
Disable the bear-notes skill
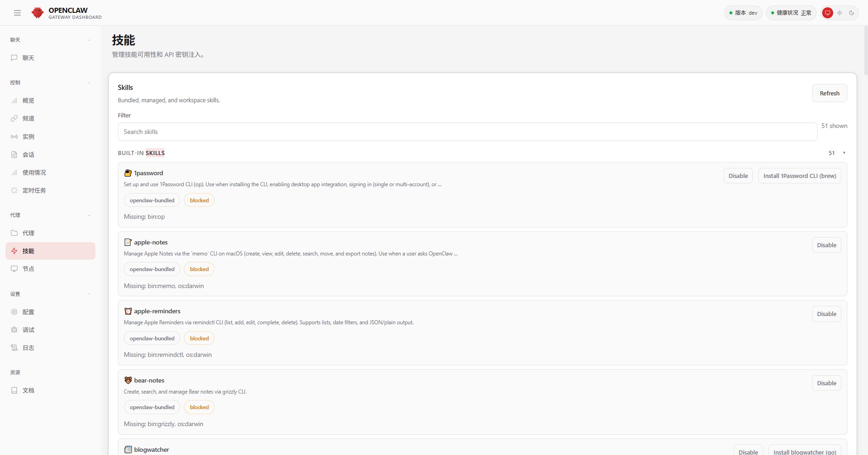827,383
